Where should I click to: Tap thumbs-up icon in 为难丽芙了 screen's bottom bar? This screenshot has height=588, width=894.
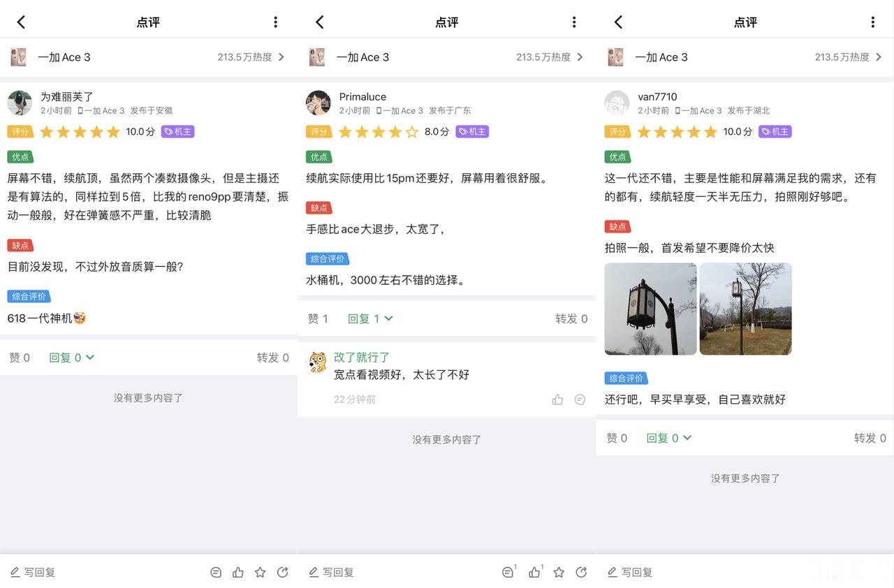(x=238, y=573)
